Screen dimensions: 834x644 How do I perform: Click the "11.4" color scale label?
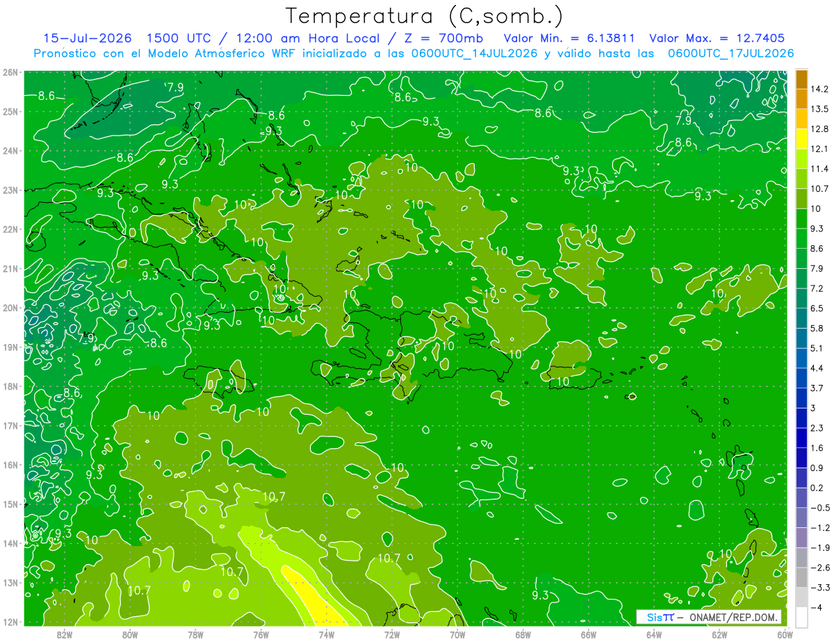point(820,169)
